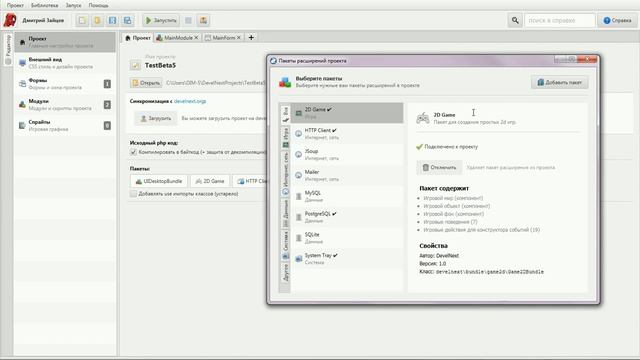The width and height of the screenshot is (640, 360).
Task: Enable the add use imports checkbox
Action: coord(133,193)
